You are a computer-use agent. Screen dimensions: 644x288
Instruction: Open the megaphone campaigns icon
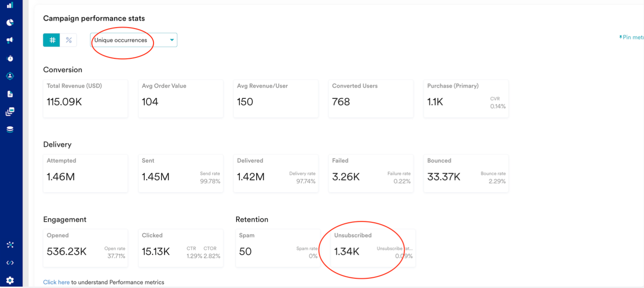tap(10, 41)
